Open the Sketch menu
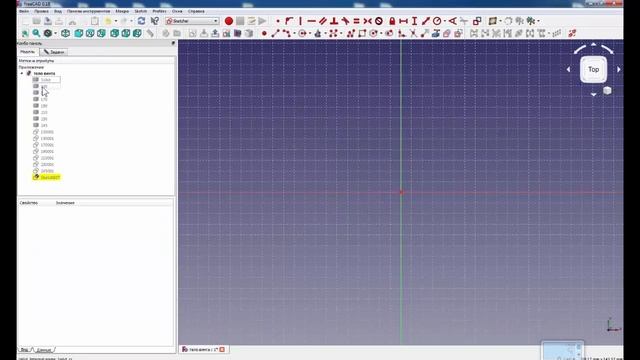This screenshot has width=640, height=360. pyautogui.click(x=140, y=11)
